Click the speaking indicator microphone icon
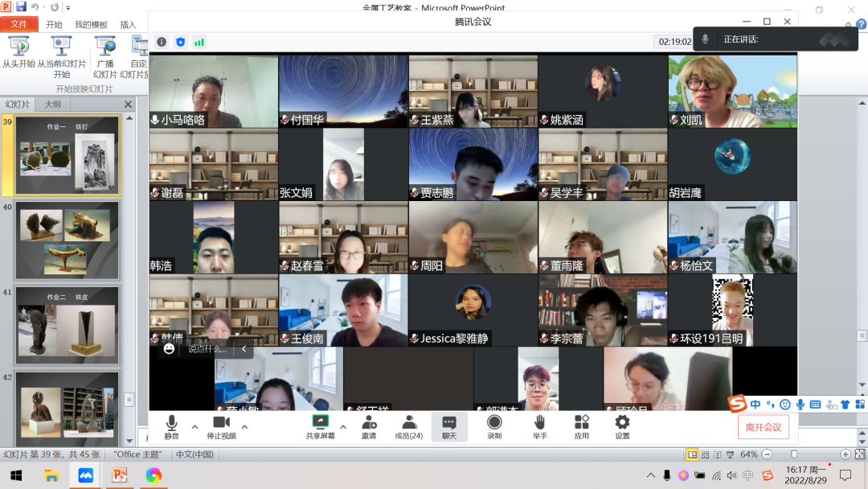The image size is (868, 489). pyautogui.click(x=706, y=39)
